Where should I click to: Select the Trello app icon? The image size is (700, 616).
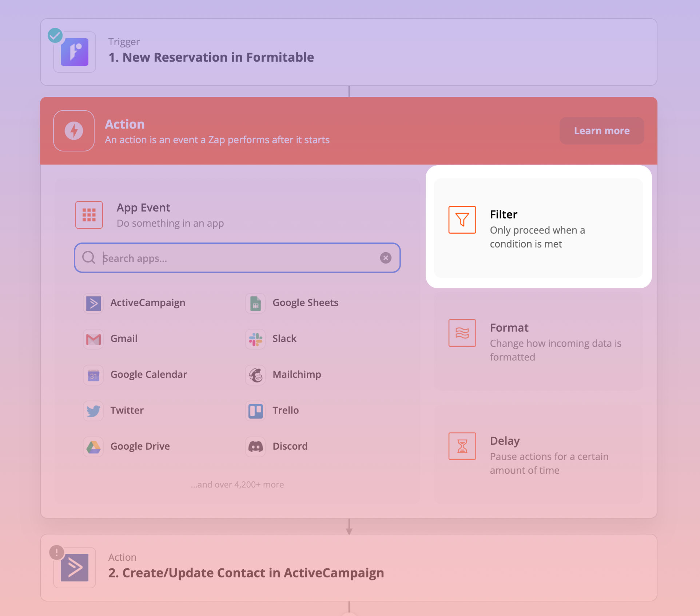click(x=255, y=411)
